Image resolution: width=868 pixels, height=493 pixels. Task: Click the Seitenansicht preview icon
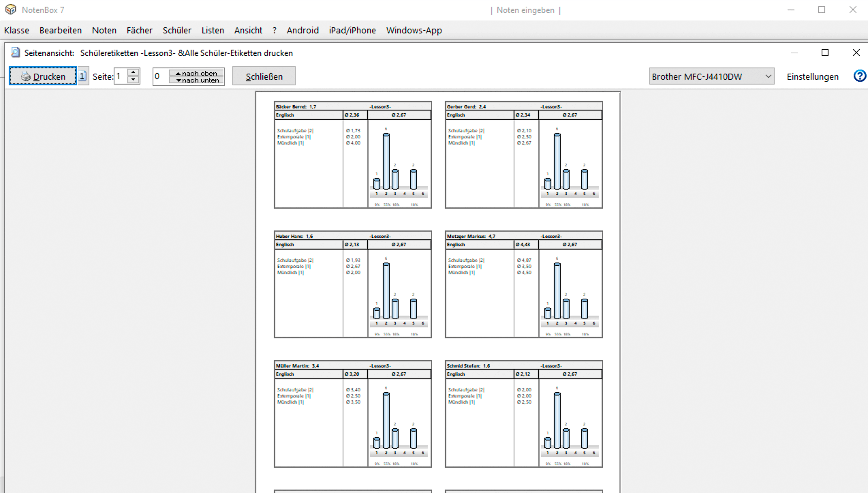point(15,53)
